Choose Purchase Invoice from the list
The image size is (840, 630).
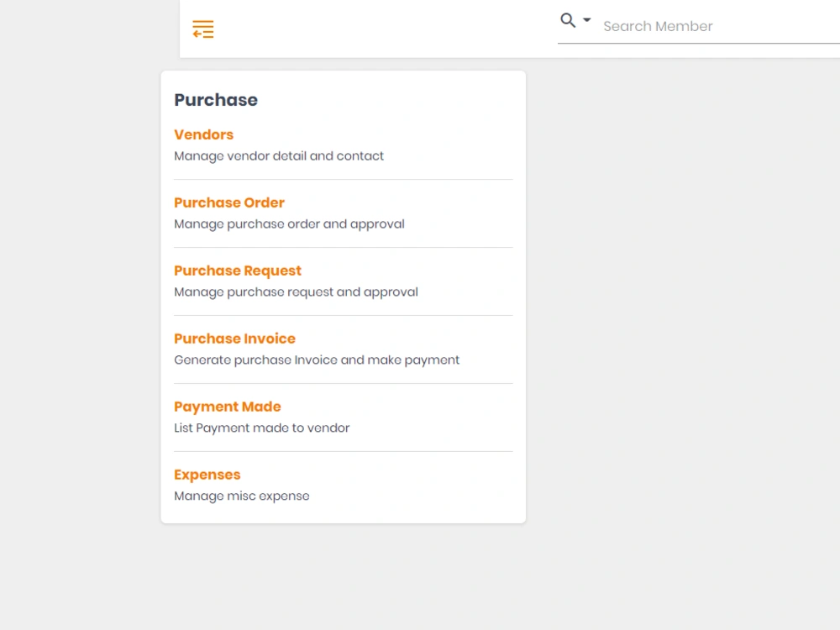(x=234, y=339)
